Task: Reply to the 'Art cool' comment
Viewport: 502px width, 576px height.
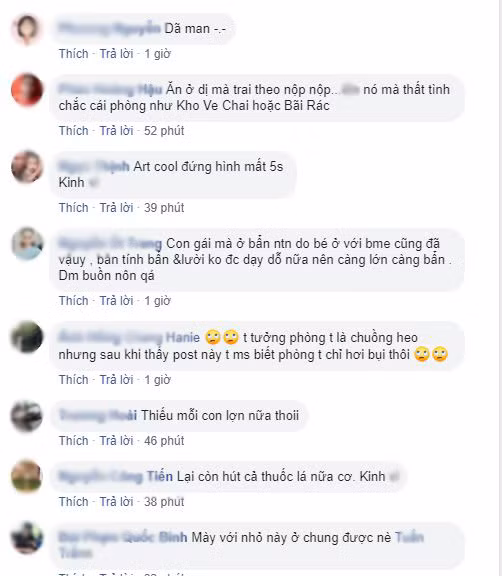Action: (x=116, y=208)
